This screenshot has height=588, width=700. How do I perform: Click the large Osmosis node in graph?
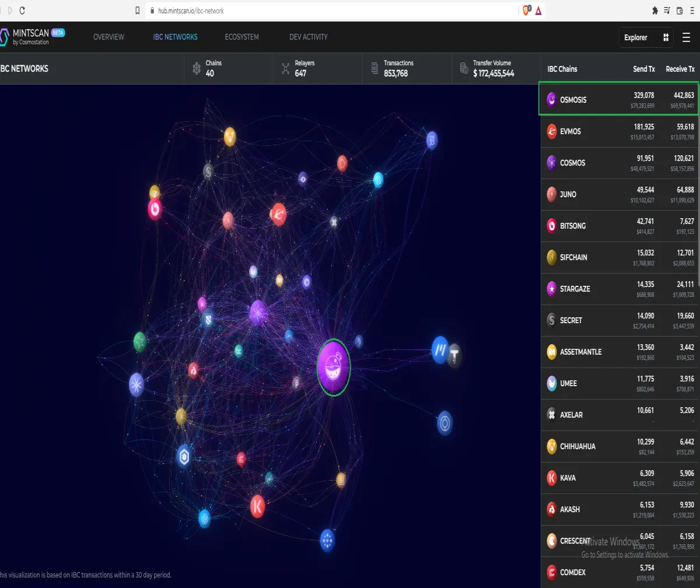[334, 367]
